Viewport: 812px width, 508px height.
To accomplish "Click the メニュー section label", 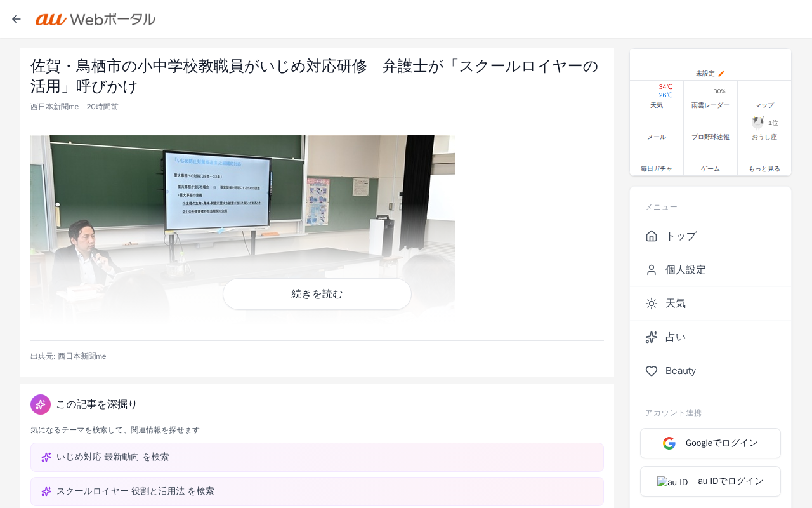I will 661,207.
